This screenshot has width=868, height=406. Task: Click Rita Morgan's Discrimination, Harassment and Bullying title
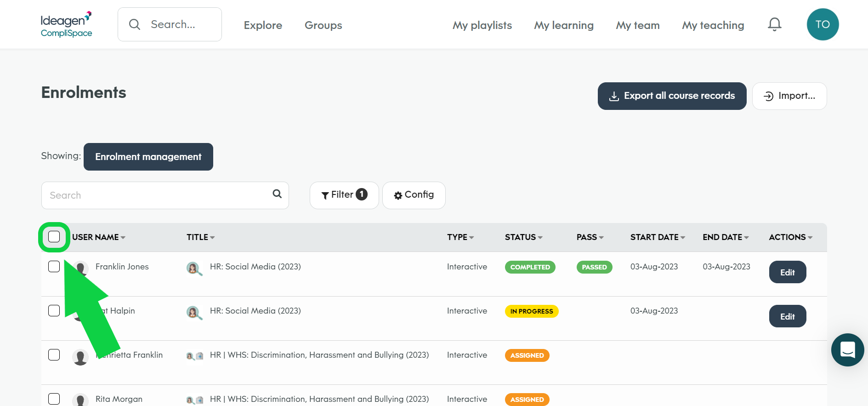coord(319,399)
